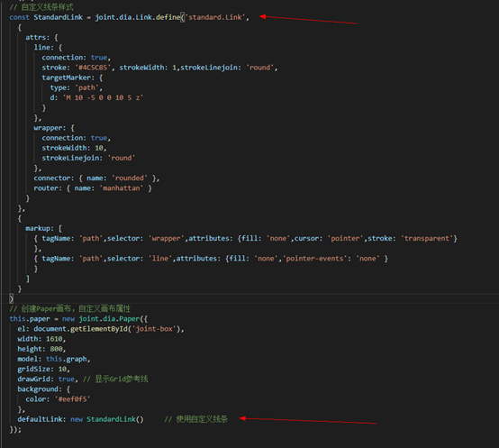Click the path data 'M 10 -5 0 0 10 5 z'
Screen dimensions: 499x448
pos(103,97)
